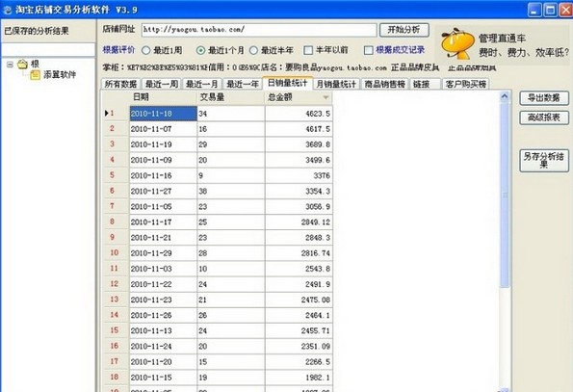Click the date cell 2010-11-16
The image size is (573, 392).
[163, 175]
